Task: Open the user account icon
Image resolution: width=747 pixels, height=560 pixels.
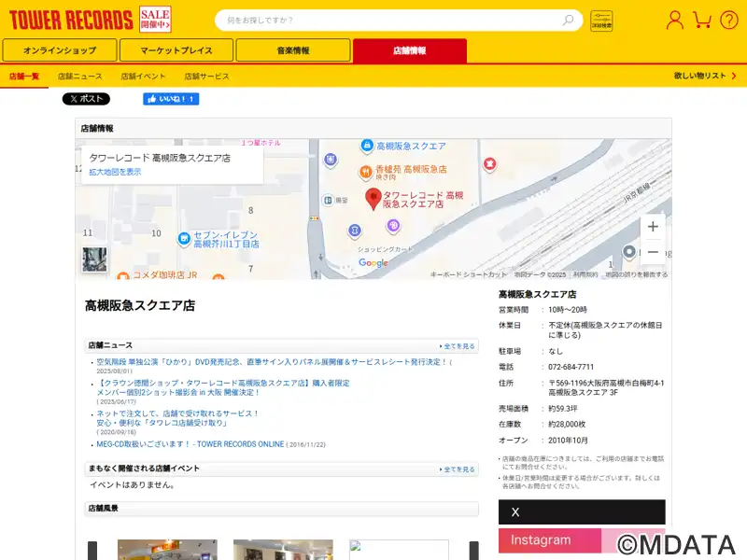Action: pyautogui.click(x=674, y=20)
